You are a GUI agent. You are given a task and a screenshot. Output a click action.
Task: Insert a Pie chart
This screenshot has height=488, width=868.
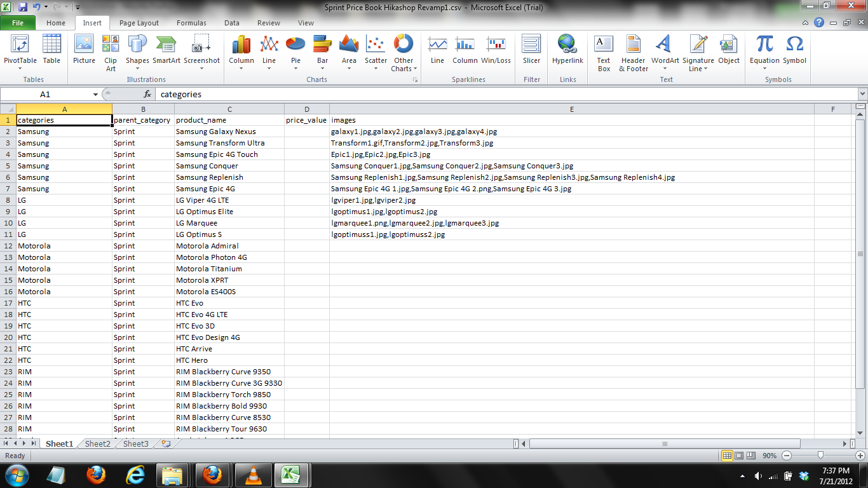click(295, 53)
